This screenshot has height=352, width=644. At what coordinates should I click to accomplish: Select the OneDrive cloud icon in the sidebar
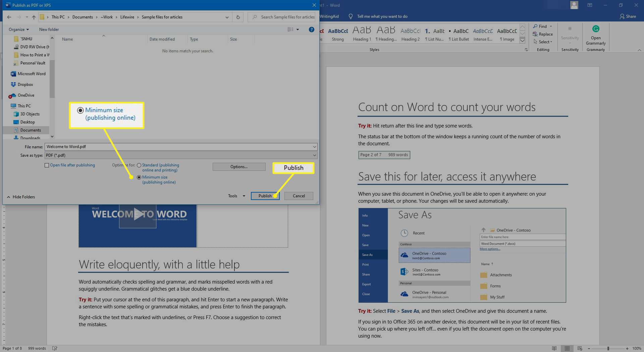tap(13, 95)
